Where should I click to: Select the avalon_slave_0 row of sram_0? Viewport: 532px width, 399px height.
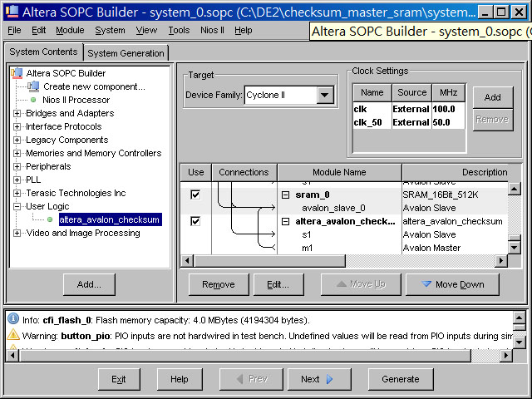click(x=343, y=208)
